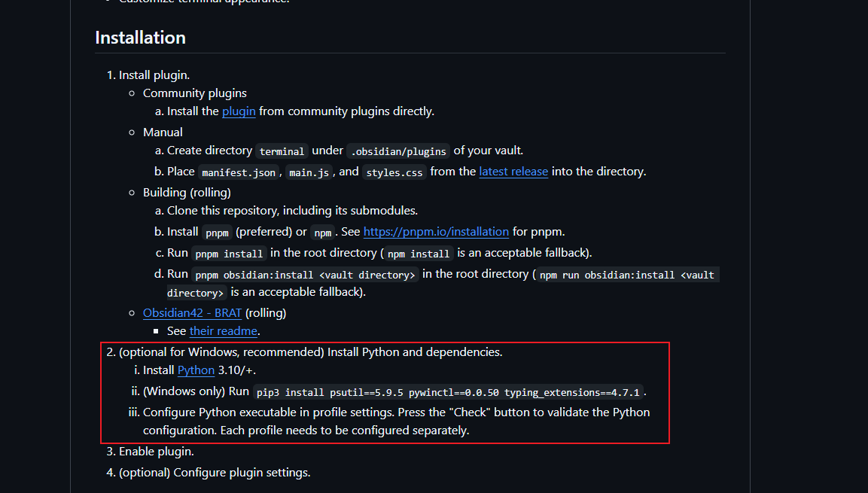Click the "pnpm obsidian:install <vault directory>" command
Screen dimensions: 868x493
point(304,275)
